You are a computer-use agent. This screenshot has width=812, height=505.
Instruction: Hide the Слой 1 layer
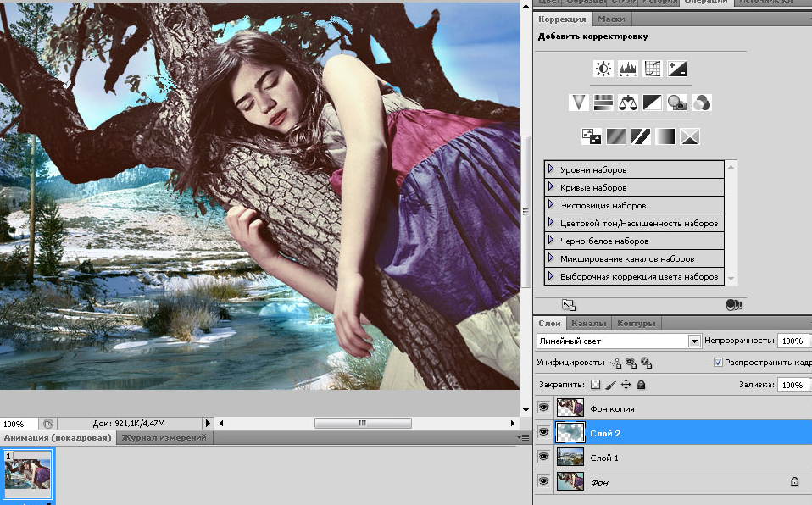(544, 457)
